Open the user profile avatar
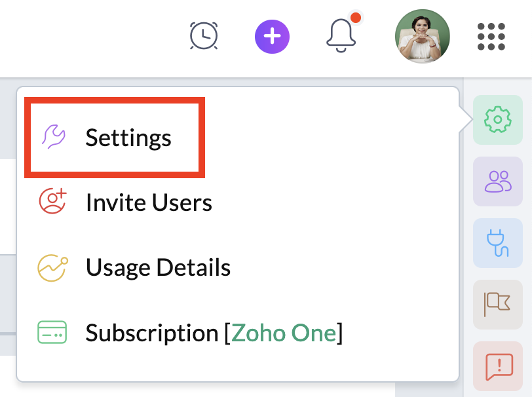Viewport: 532px width, 397px height. pyautogui.click(x=423, y=36)
